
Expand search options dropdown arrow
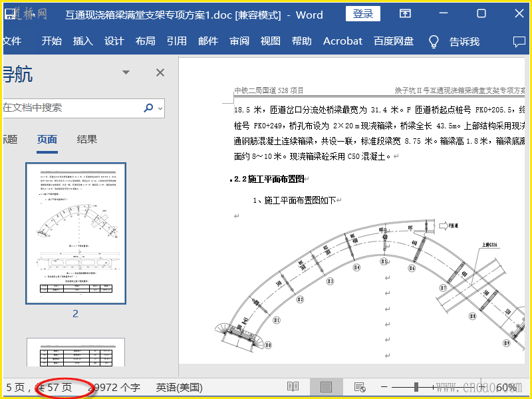[160, 108]
